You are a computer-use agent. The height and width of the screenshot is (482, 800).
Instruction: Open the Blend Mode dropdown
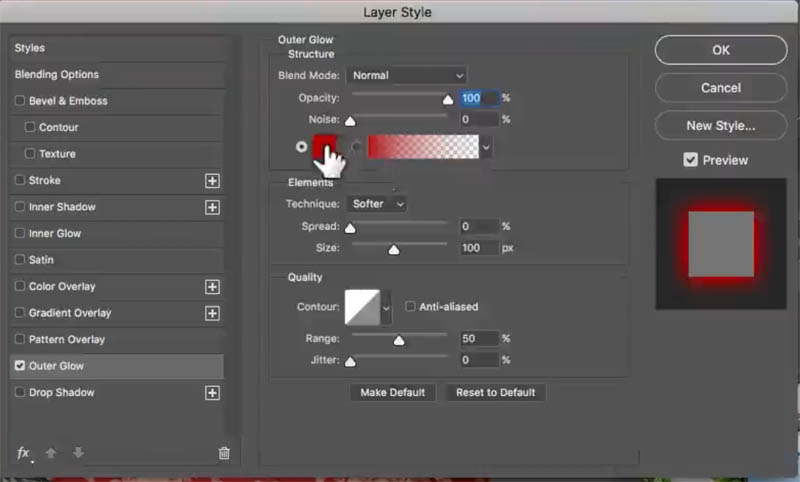click(x=407, y=75)
